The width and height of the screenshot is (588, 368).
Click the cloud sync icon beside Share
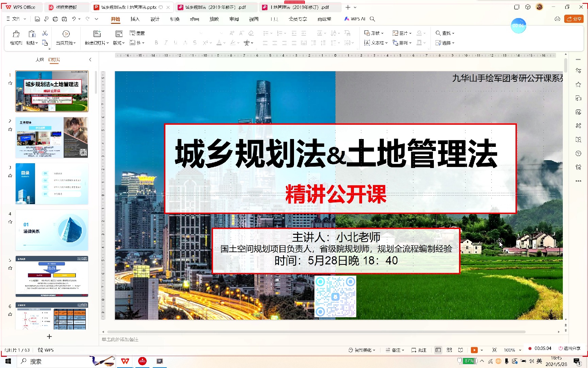point(557,19)
